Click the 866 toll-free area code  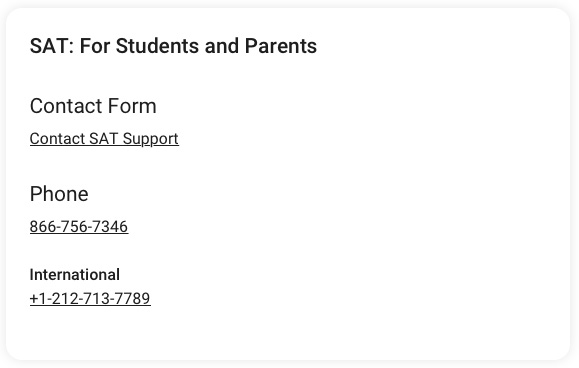(42, 227)
